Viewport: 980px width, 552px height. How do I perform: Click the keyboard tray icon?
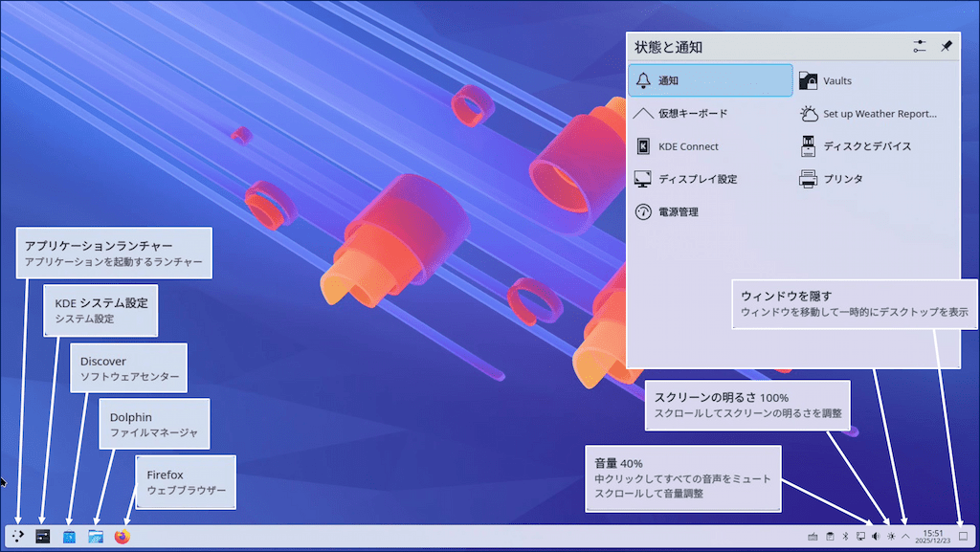[813, 537]
